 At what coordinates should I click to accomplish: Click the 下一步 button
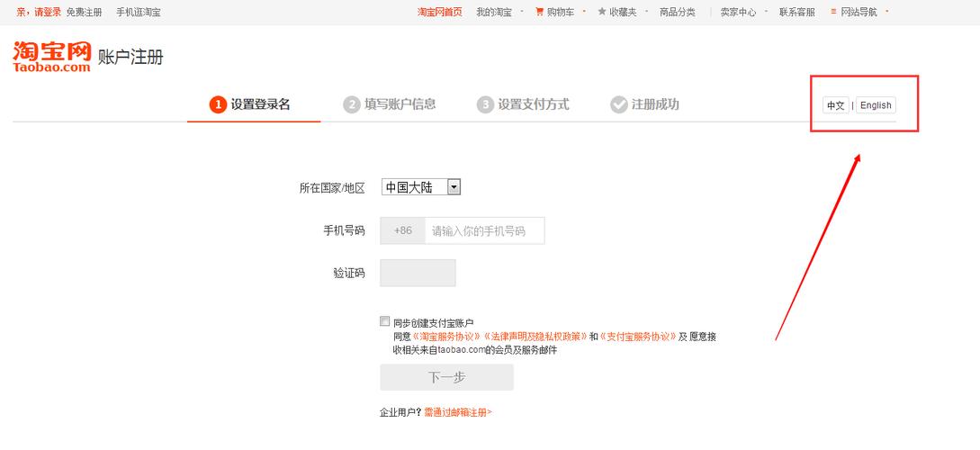point(447,377)
